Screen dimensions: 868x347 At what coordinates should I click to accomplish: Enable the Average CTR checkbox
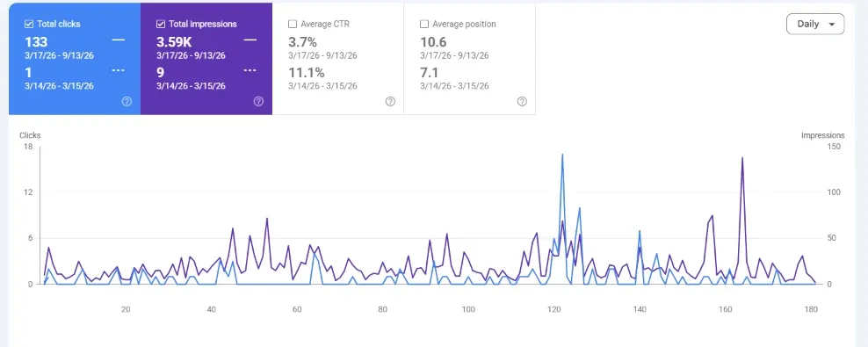pos(293,25)
